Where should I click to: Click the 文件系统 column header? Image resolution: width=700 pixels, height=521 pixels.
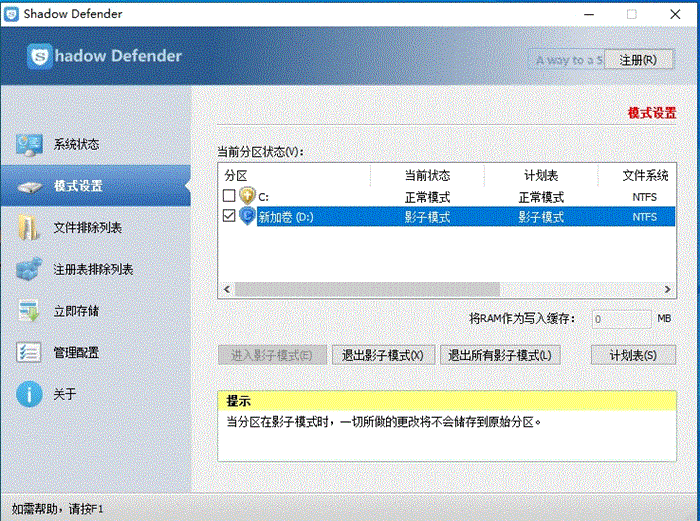[637, 175]
